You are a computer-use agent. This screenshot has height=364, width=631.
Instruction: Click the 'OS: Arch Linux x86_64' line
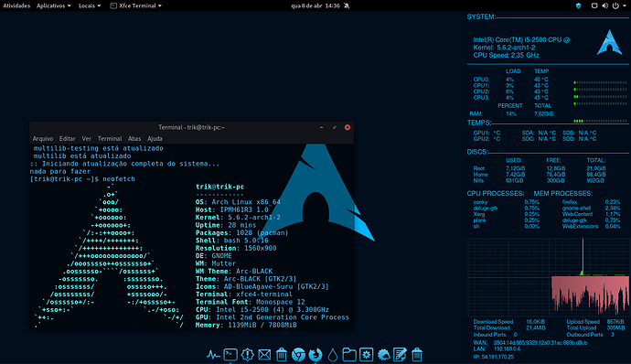[x=238, y=202]
